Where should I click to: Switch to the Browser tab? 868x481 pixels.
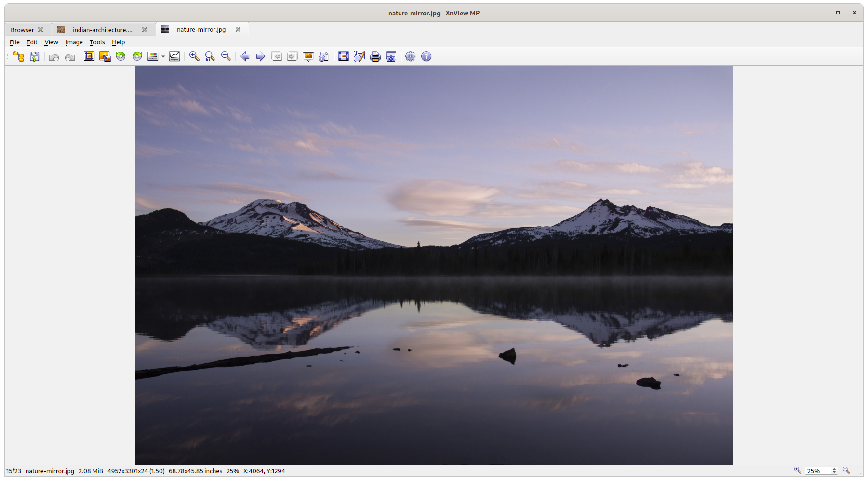tap(22, 30)
